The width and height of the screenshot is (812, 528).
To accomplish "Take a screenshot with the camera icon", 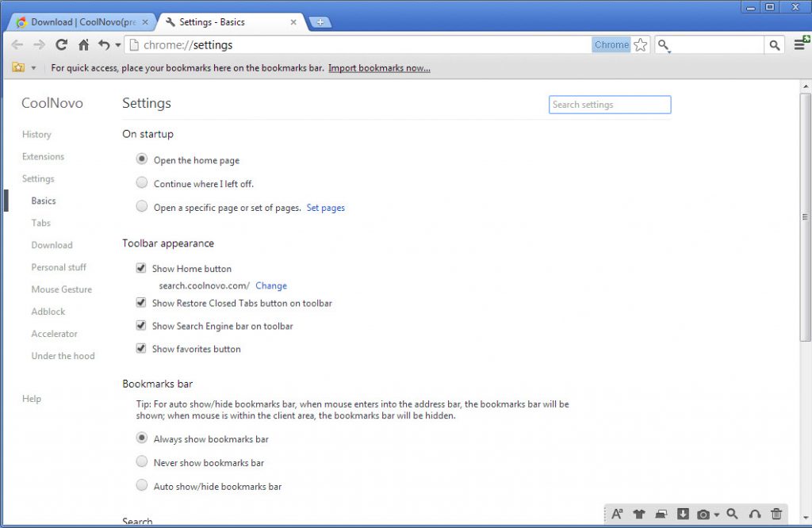I will [703, 514].
